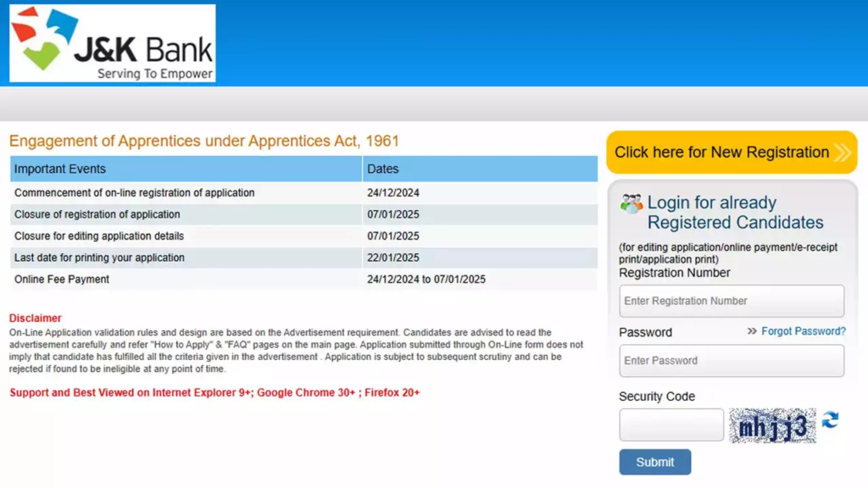Click the Online Fee Payment row label

61,280
